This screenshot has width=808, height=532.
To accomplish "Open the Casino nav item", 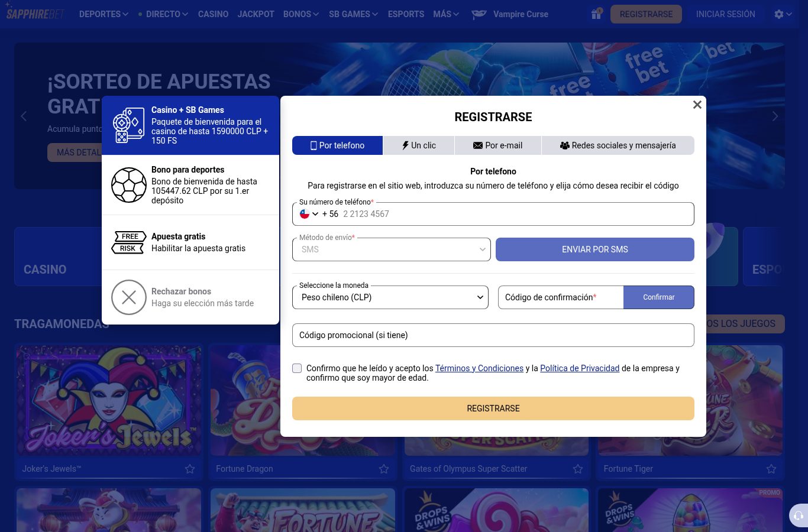I will click(x=213, y=14).
